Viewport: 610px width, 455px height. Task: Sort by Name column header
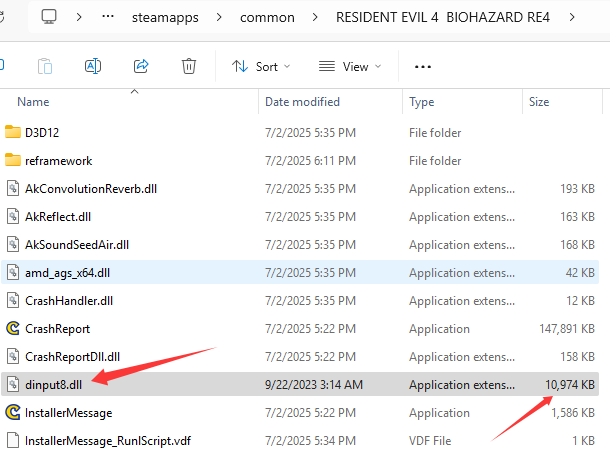pyautogui.click(x=33, y=102)
